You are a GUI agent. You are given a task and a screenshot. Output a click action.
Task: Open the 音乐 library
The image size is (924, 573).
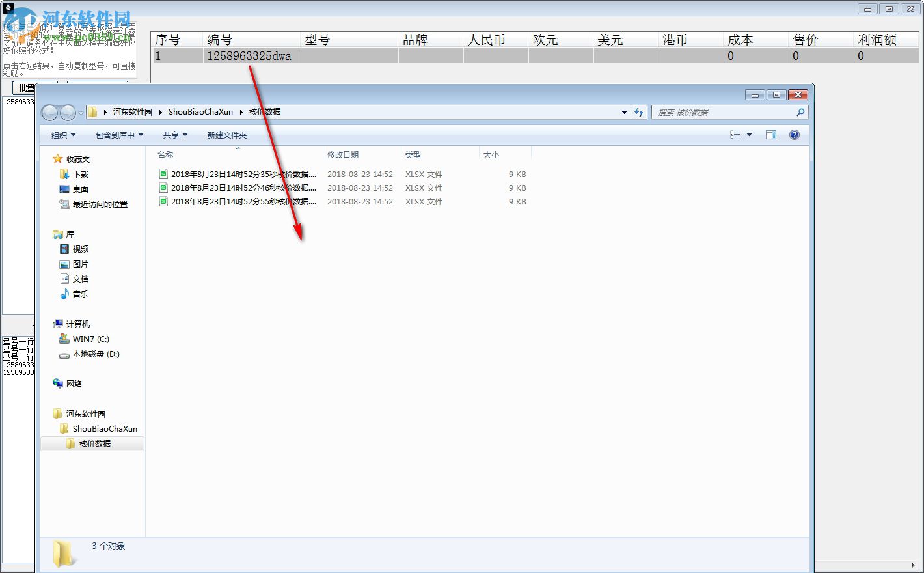point(81,294)
